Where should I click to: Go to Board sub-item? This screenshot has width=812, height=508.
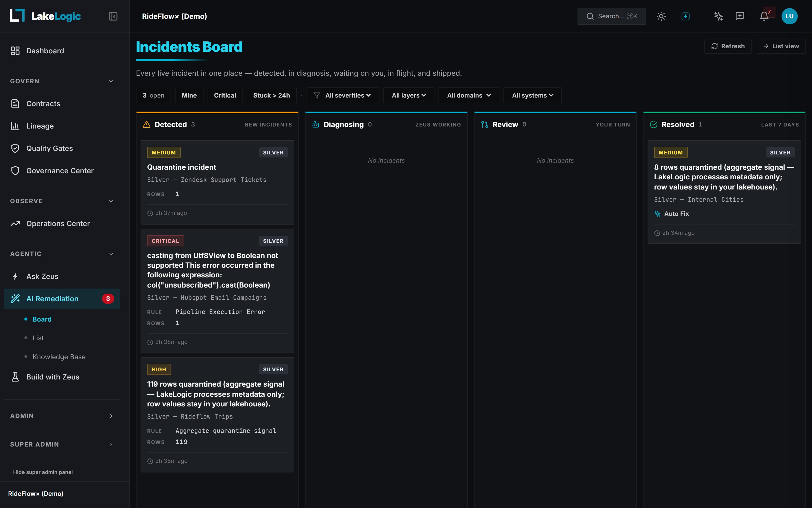pos(42,319)
